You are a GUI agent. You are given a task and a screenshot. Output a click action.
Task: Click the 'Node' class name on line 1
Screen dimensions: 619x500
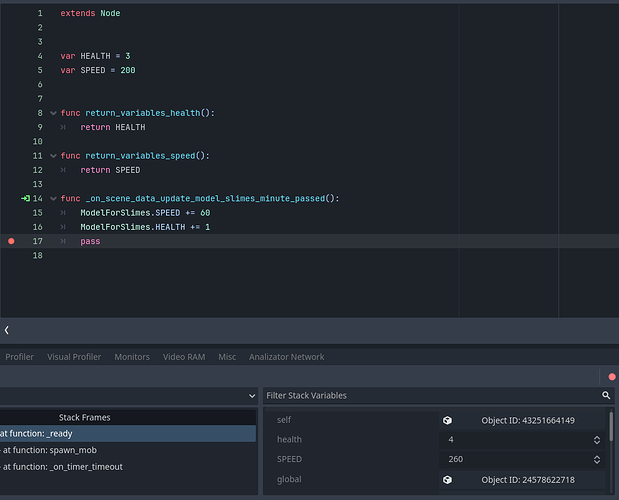pos(110,13)
